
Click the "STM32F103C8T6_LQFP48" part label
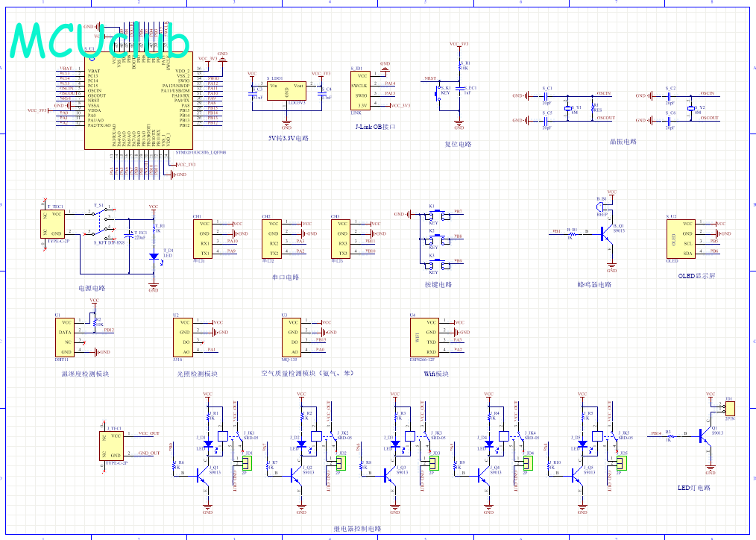[201, 152]
